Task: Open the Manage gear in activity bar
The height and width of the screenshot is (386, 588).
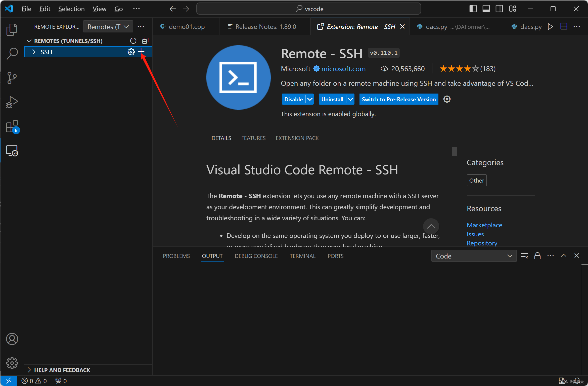Action: click(12, 363)
